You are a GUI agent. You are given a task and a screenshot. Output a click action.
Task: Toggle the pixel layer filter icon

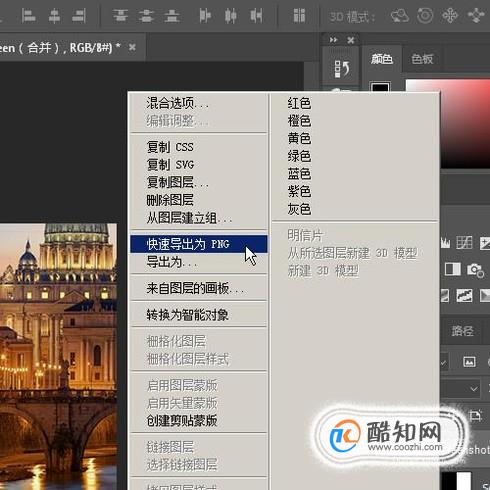point(469,362)
